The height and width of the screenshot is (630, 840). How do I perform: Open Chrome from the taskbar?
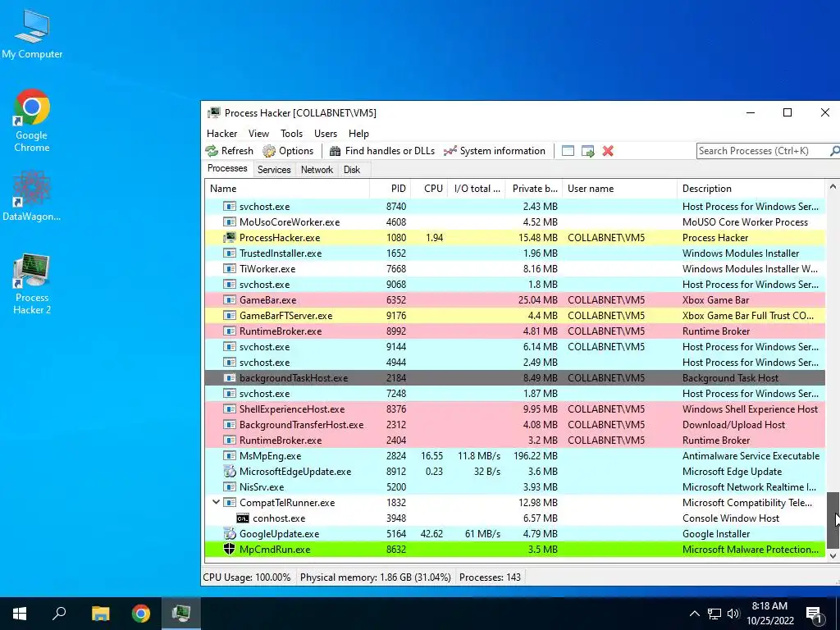pyautogui.click(x=141, y=614)
